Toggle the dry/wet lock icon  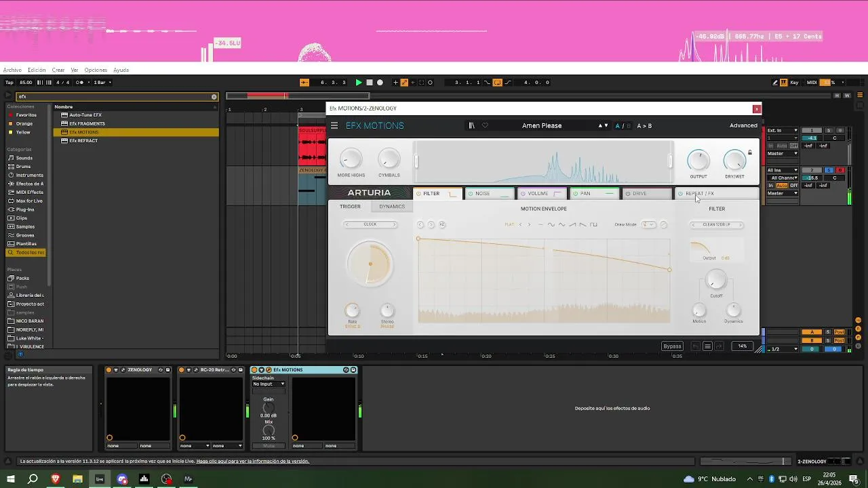click(x=749, y=152)
